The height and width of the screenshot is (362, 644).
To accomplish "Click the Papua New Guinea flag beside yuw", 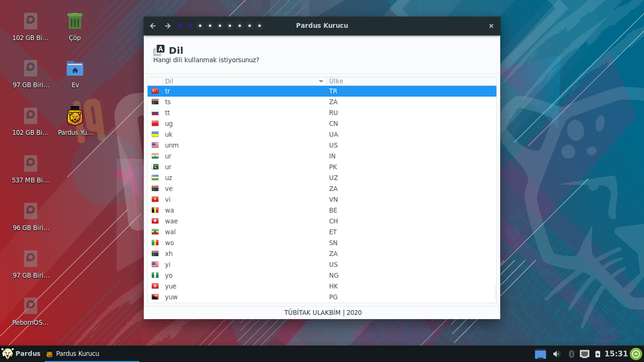I will pos(155,297).
